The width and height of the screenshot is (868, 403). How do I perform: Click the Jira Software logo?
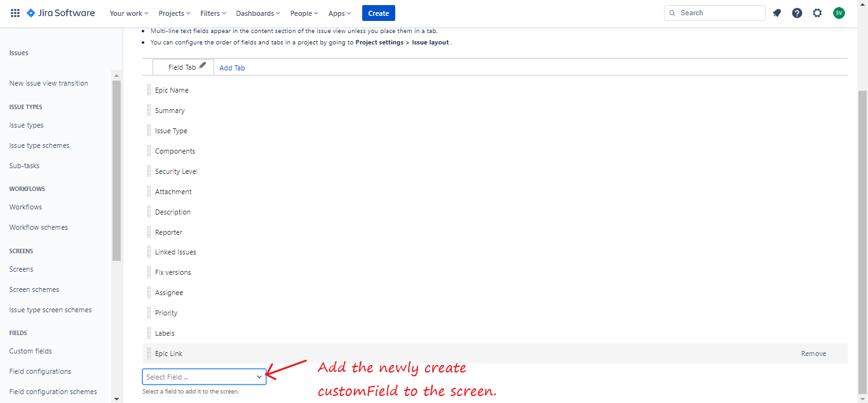click(x=61, y=13)
